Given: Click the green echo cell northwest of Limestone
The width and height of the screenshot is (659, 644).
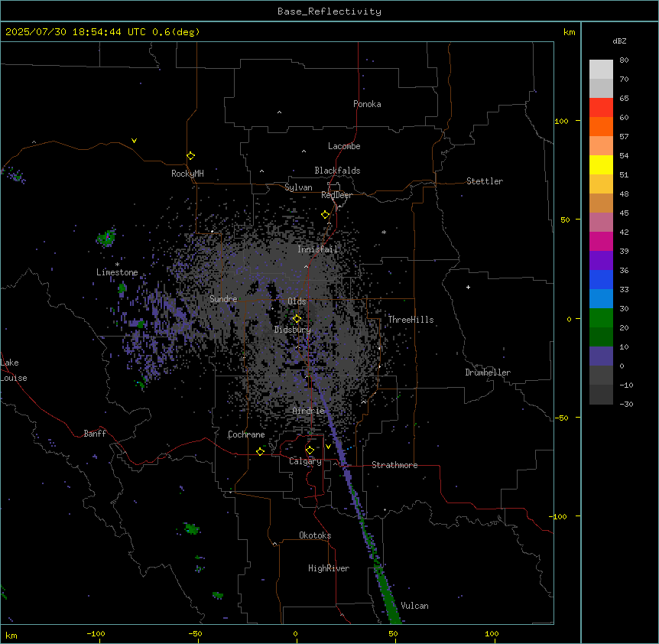Looking at the screenshot, I should tap(106, 238).
